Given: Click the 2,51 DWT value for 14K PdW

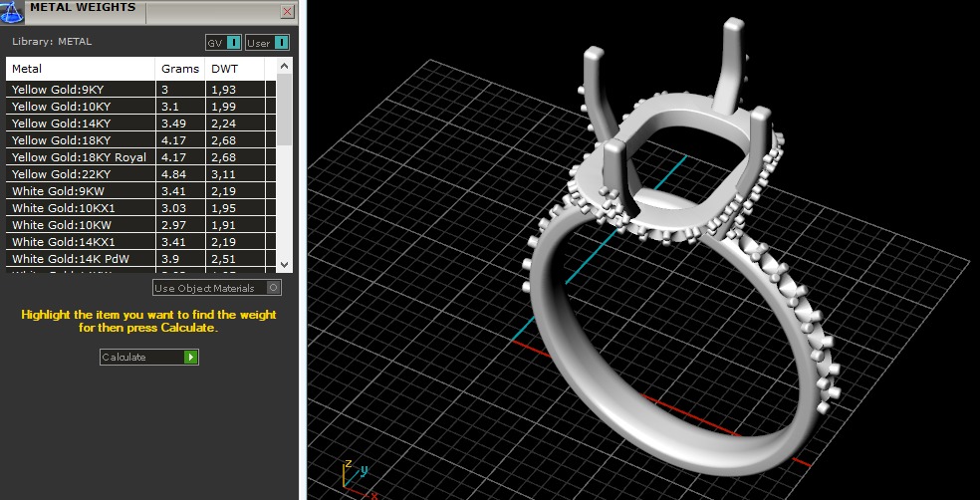Looking at the screenshot, I should pyautogui.click(x=224, y=258).
